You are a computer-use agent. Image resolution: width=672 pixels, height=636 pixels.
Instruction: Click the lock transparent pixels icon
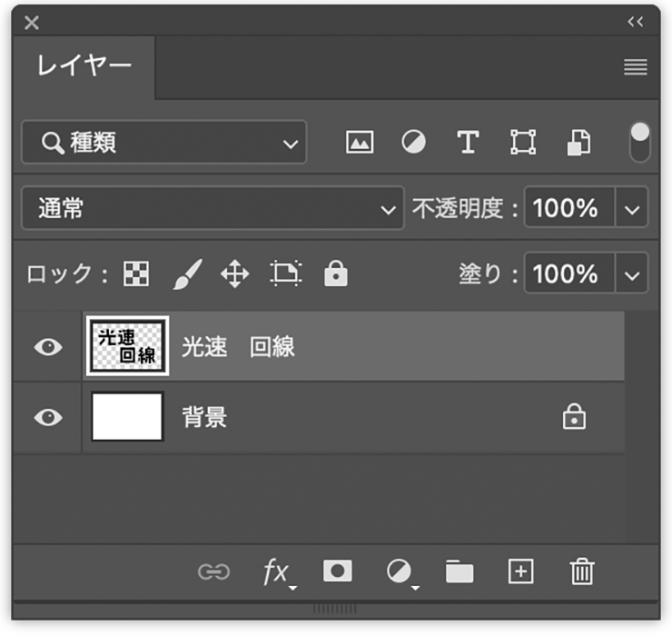(136, 273)
